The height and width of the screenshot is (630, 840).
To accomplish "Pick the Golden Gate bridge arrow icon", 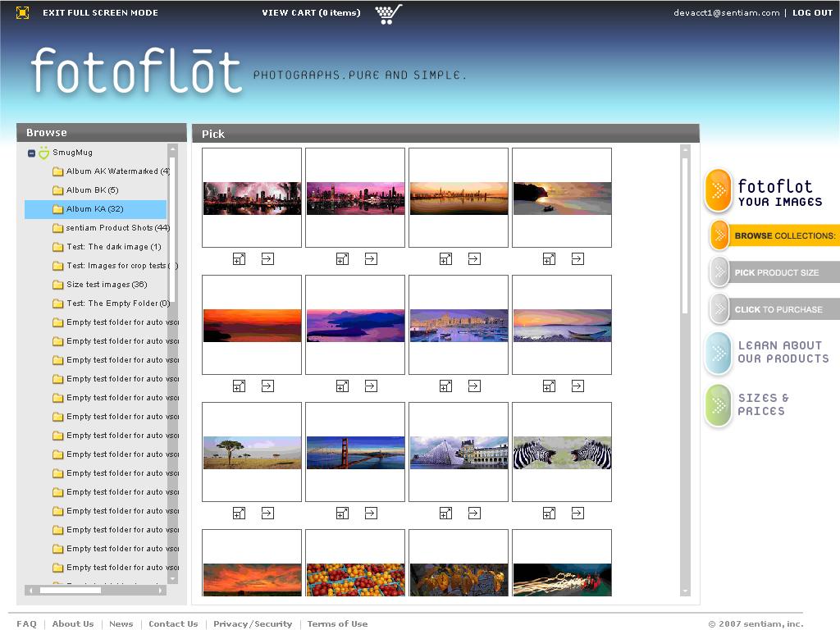I will (371, 514).
